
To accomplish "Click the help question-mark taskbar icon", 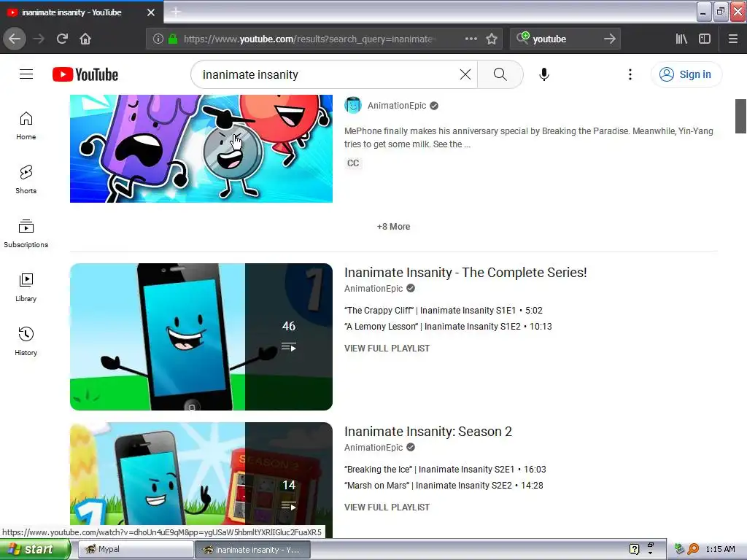I will pos(634,550).
